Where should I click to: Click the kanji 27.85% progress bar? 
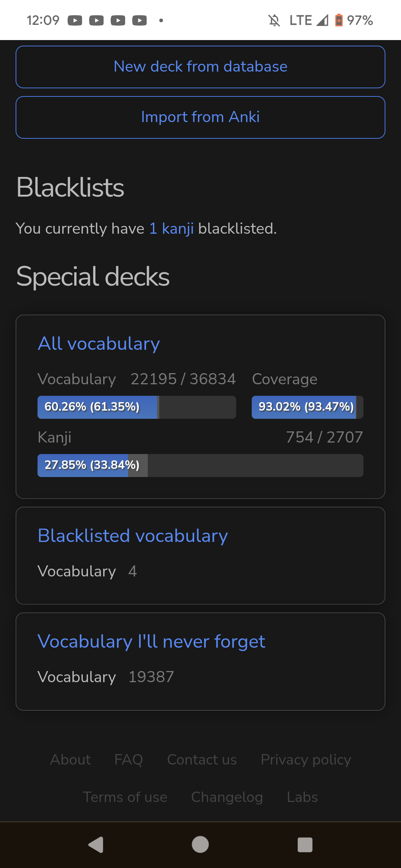click(200, 466)
